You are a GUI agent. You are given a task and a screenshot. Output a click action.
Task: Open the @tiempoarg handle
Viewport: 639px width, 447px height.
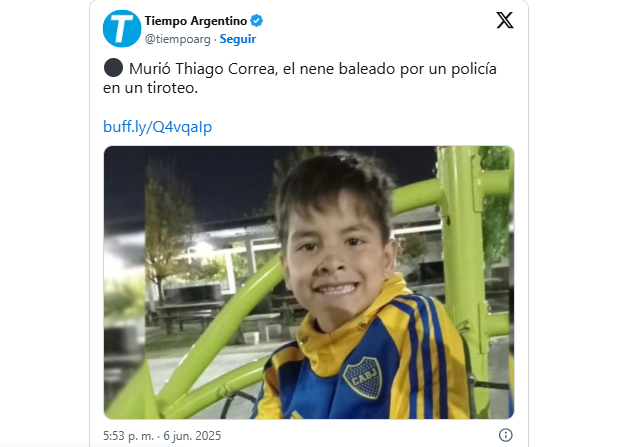[x=178, y=39]
